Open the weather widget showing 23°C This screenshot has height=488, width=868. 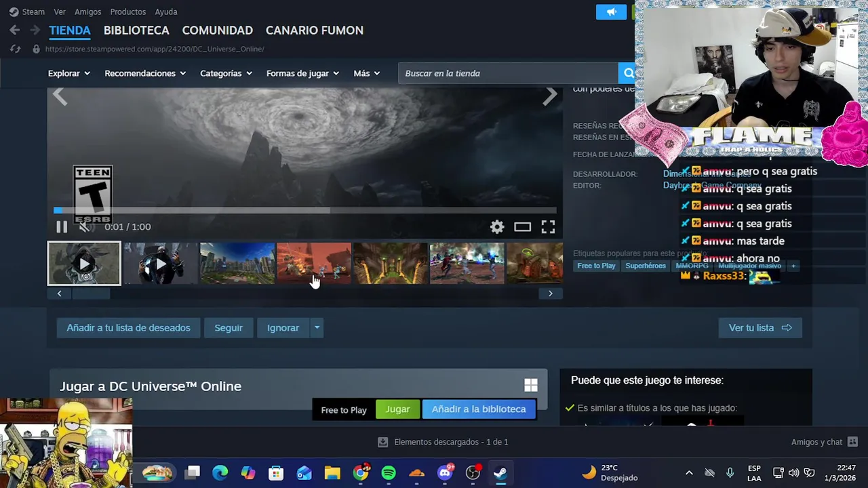click(610, 472)
